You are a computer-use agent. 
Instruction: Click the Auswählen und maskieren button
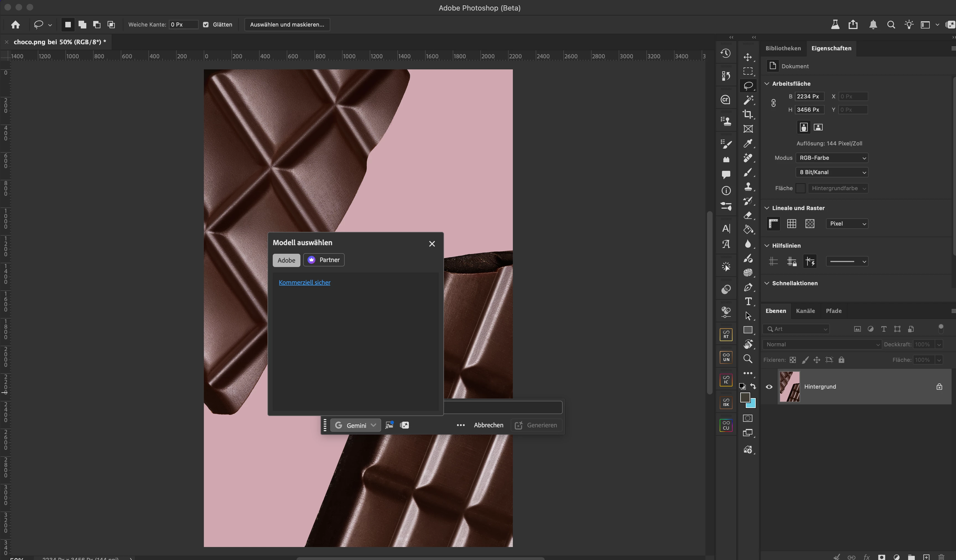(x=287, y=25)
